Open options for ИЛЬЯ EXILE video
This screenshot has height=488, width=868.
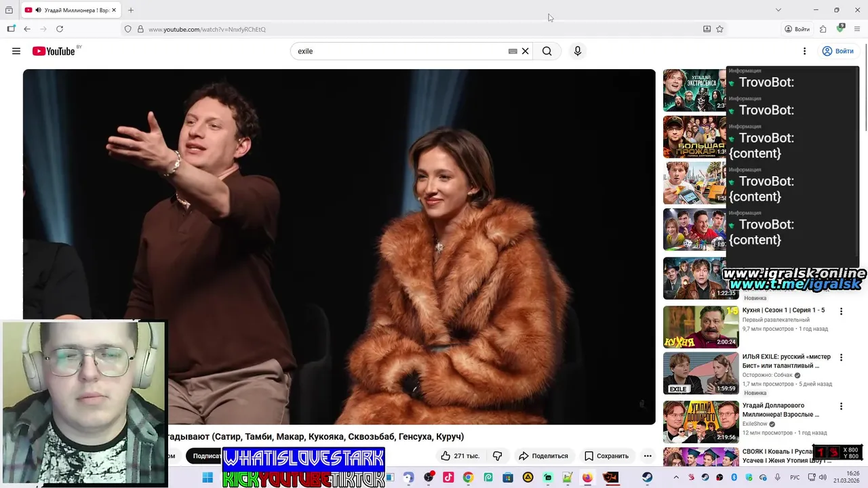click(x=841, y=357)
